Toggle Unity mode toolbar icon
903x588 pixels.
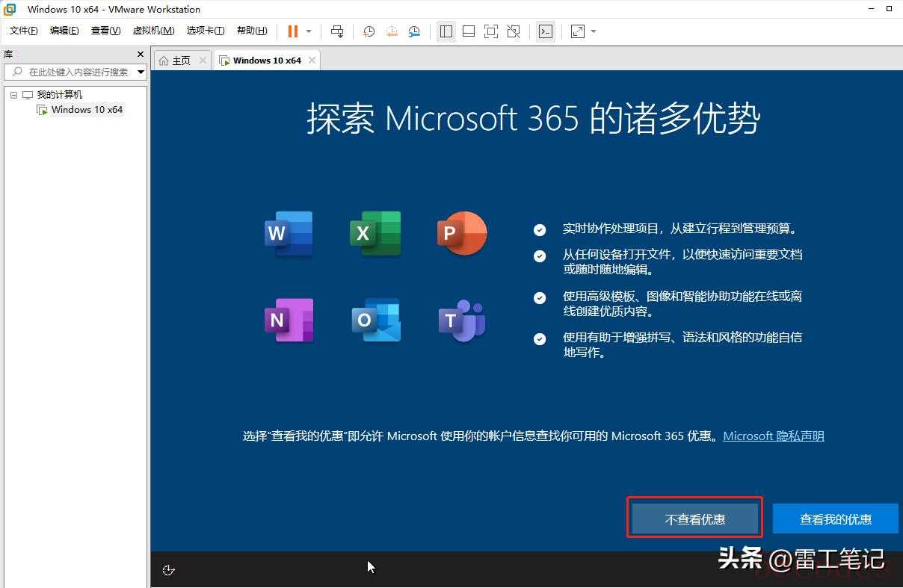[514, 31]
